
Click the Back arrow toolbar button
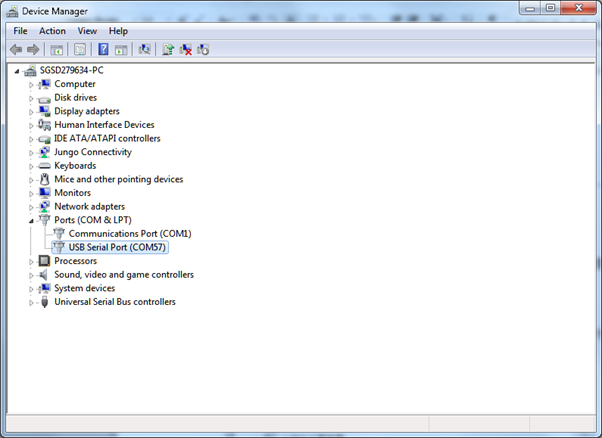click(x=16, y=49)
